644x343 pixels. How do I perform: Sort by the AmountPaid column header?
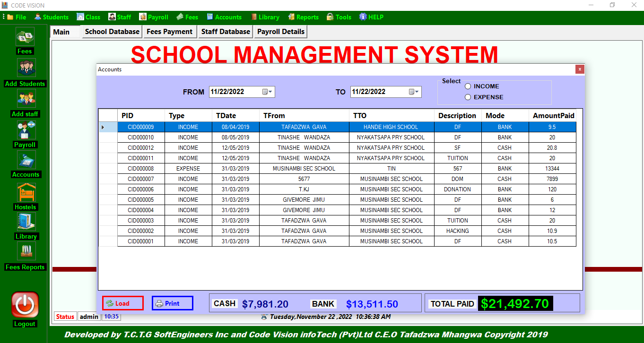[552, 116]
